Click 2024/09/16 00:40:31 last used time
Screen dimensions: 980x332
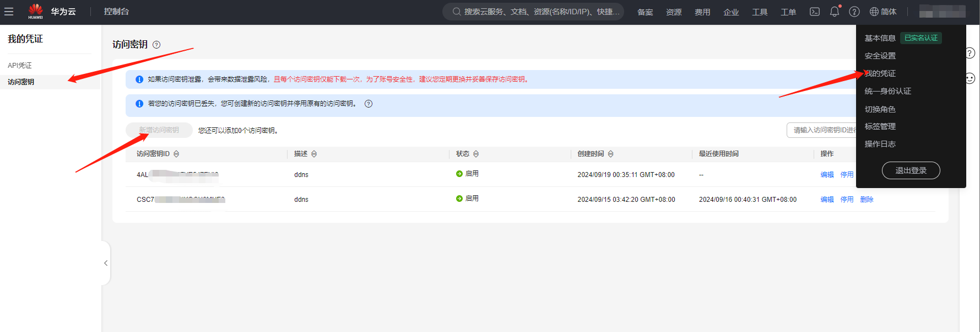pyautogui.click(x=748, y=200)
